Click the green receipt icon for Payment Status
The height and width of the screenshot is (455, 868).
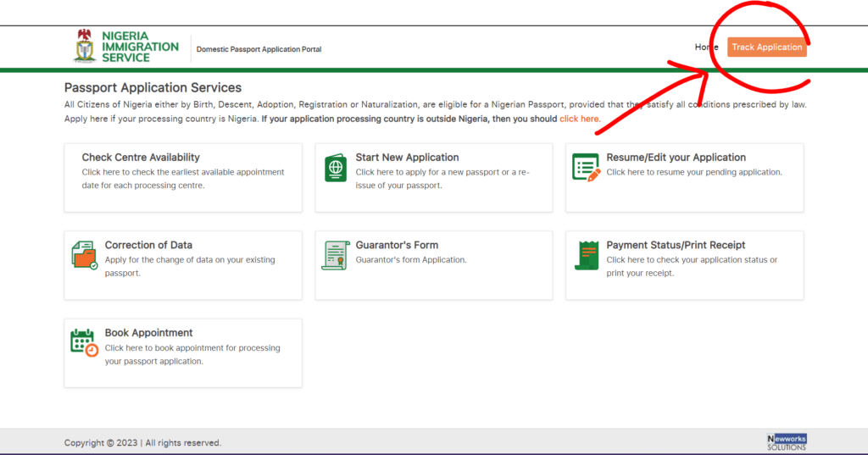pyautogui.click(x=587, y=255)
